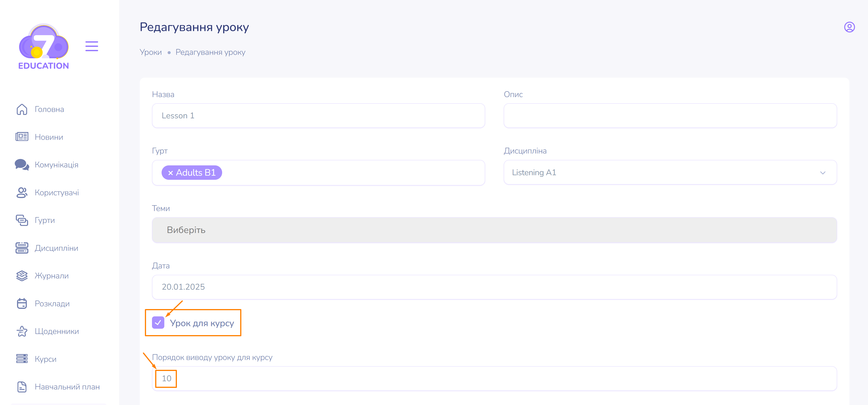Image resolution: width=868 pixels, height=405 pixels.
Task: Click the Новини newspaper icon
Action: tap(22, 137)
